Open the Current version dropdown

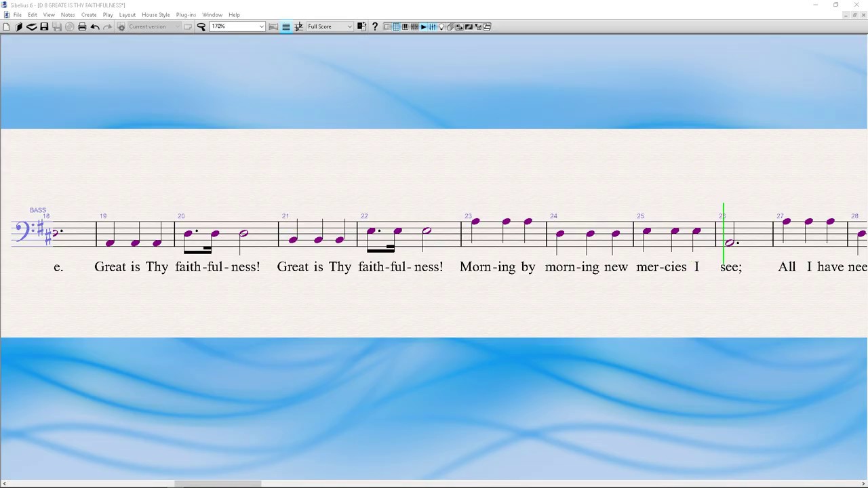178,26
